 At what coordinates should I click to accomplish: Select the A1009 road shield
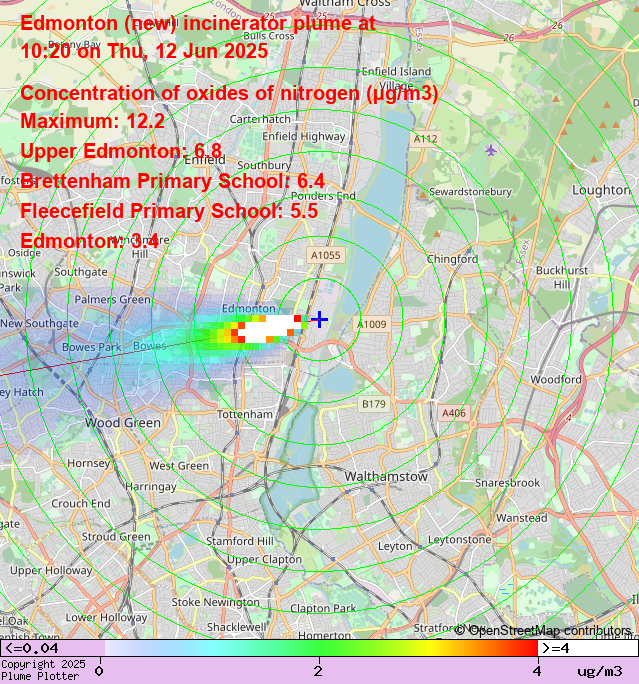tap(372, 324)
